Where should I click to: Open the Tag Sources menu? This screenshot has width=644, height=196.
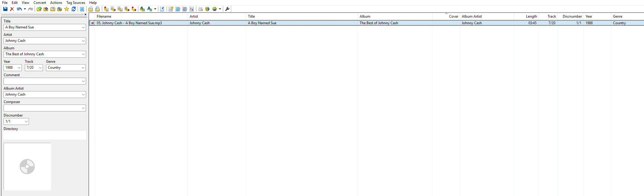coord(76,3)
